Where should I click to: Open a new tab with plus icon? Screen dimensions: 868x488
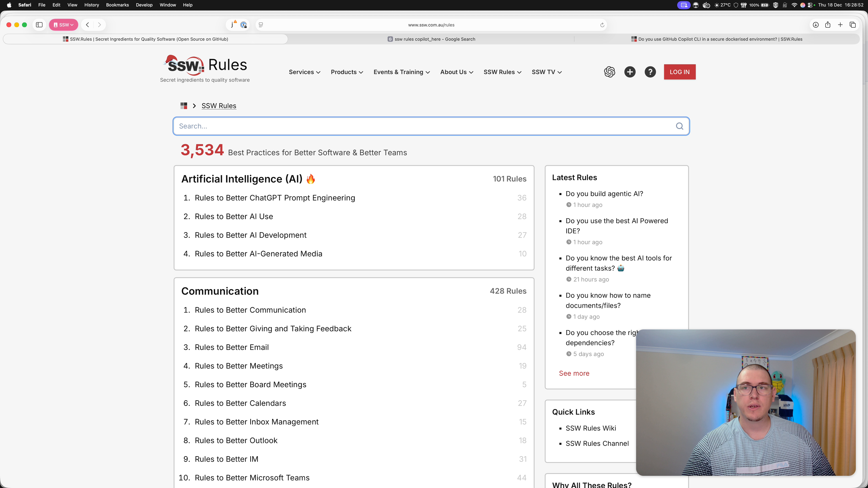tap(840, 25)
